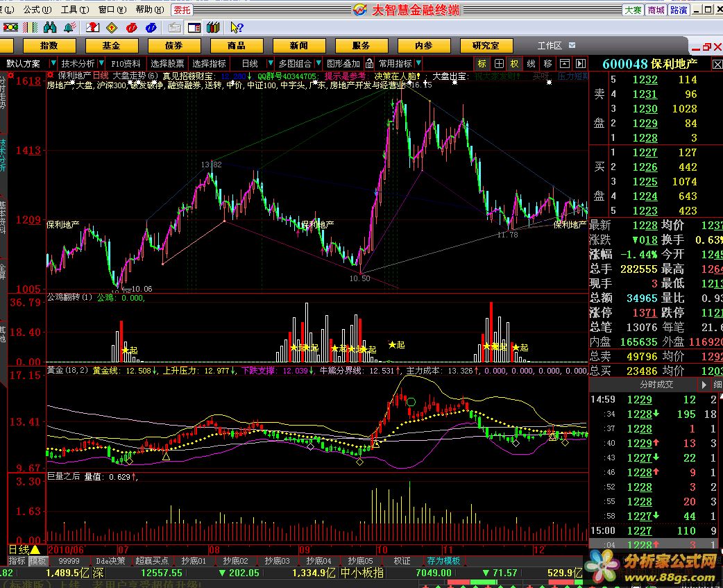Open the 商品 category button
723x588 pixels.
pos(236,45)
